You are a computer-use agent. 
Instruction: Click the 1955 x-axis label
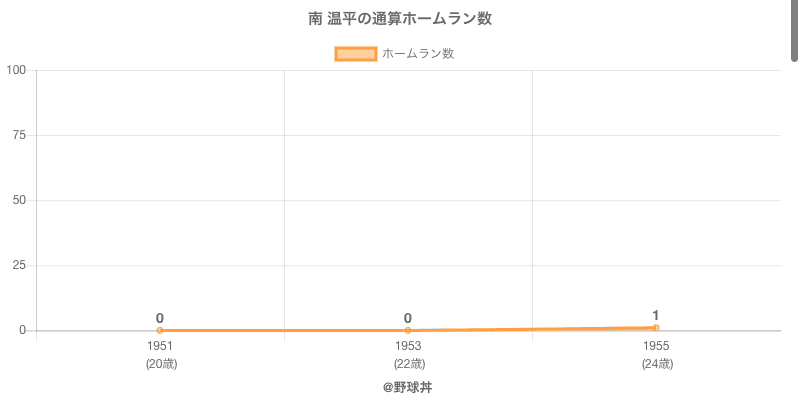[656, 346]
